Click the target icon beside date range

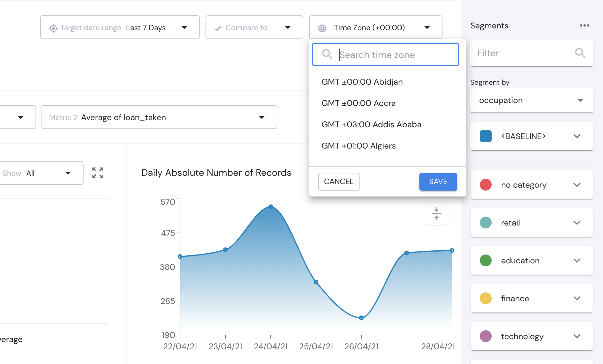pos(53,28)
